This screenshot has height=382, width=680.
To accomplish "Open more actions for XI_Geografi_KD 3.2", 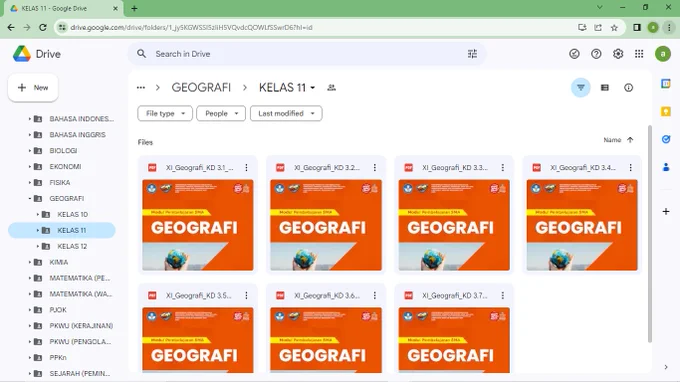I will click(x=375, y=167).
